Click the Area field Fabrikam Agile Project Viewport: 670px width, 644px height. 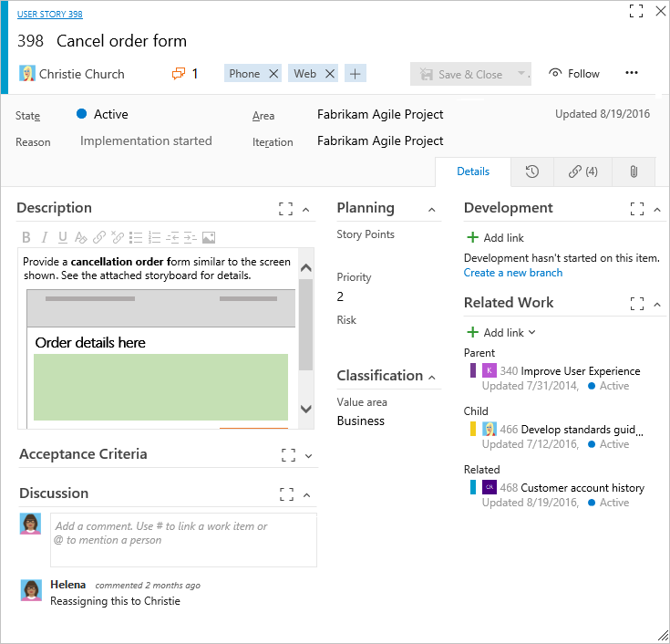coord(380,114)
